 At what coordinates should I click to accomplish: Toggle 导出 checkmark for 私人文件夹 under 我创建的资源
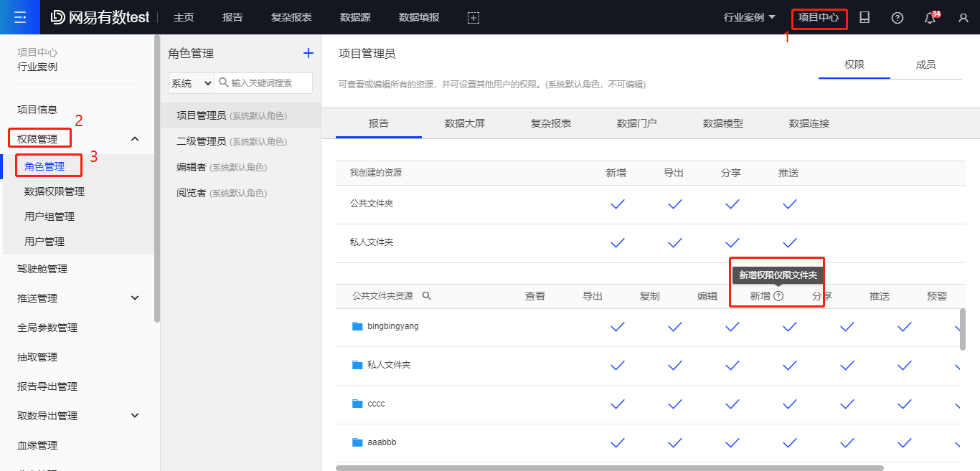[x=674, y=243]
